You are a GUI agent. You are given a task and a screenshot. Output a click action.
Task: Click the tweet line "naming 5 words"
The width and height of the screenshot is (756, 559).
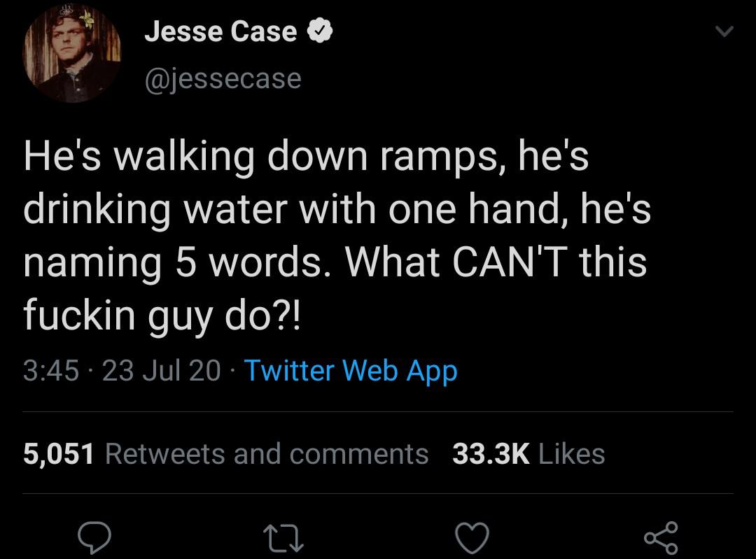[x=335, y=263]
